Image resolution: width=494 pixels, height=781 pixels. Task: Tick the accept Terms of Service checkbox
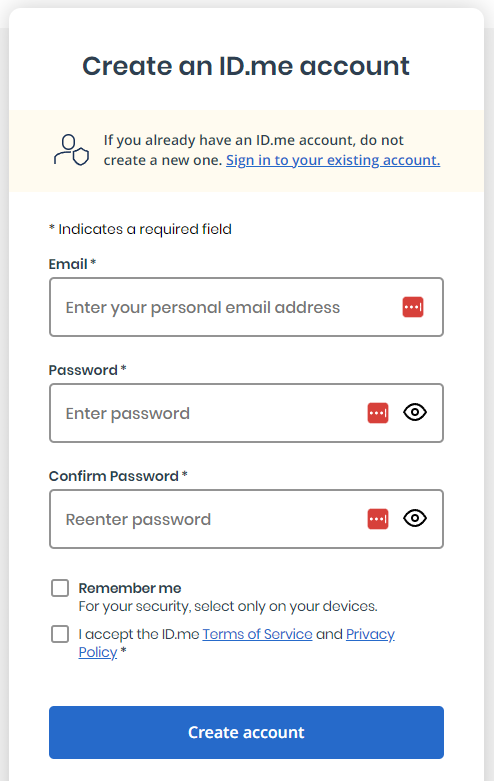pyautogui.click(x=60, y=634)
